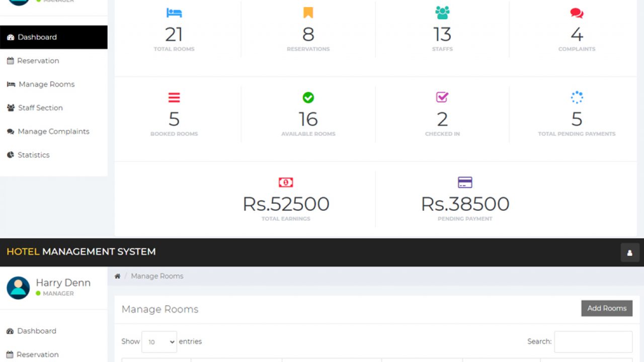The image size is (644, 362).
Task: Click the bed icon above Total Rooms
Action: point(174,13)
